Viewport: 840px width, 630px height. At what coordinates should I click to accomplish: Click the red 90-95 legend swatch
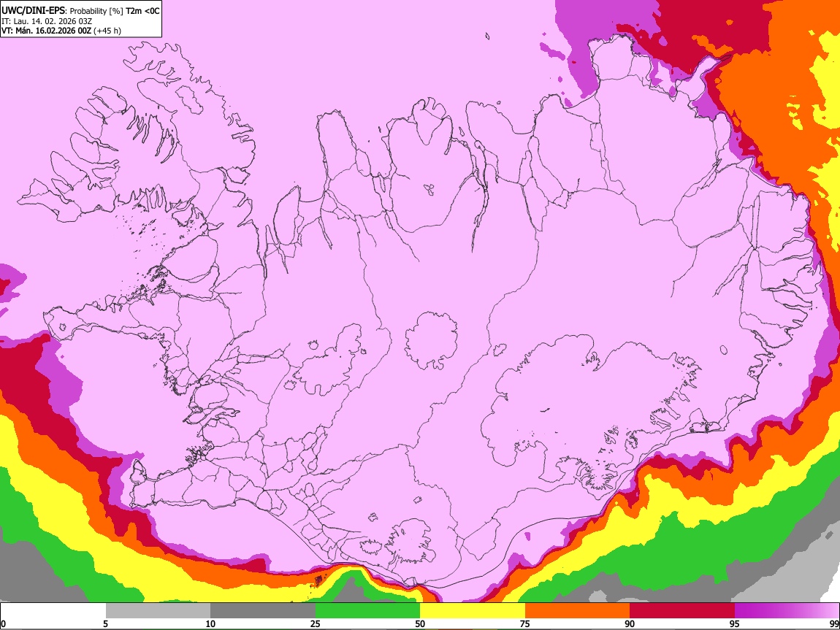[x=682, y=611]
